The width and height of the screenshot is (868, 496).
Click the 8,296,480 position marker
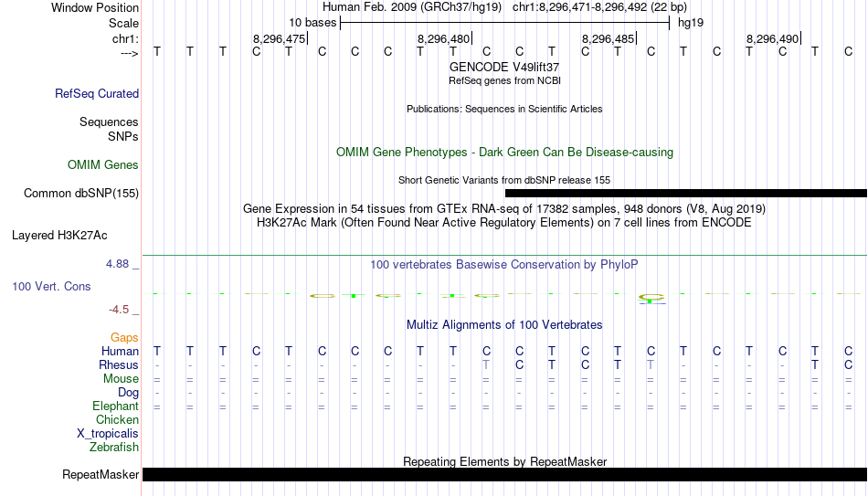[x=445, y=38]
